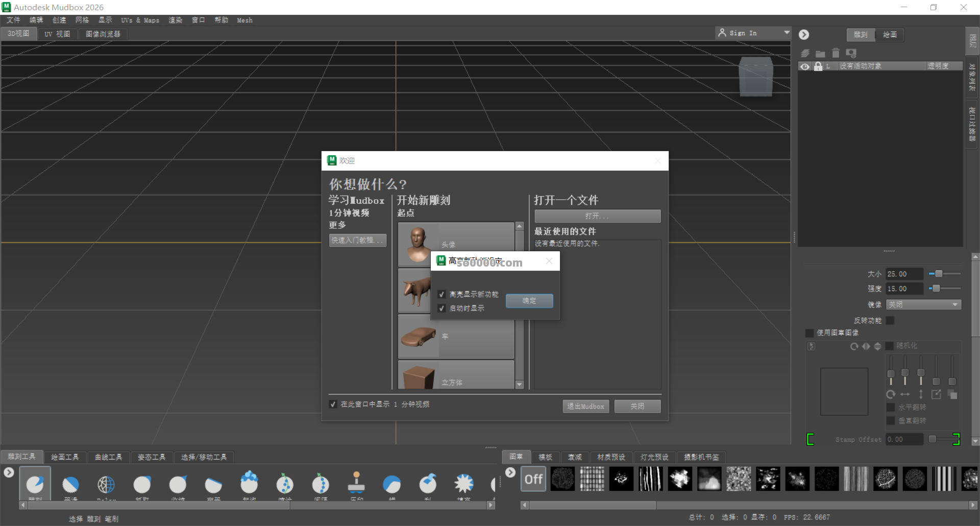Choose the Imprint stamp tool icon
Screen dimensions: 980x526
356,483
